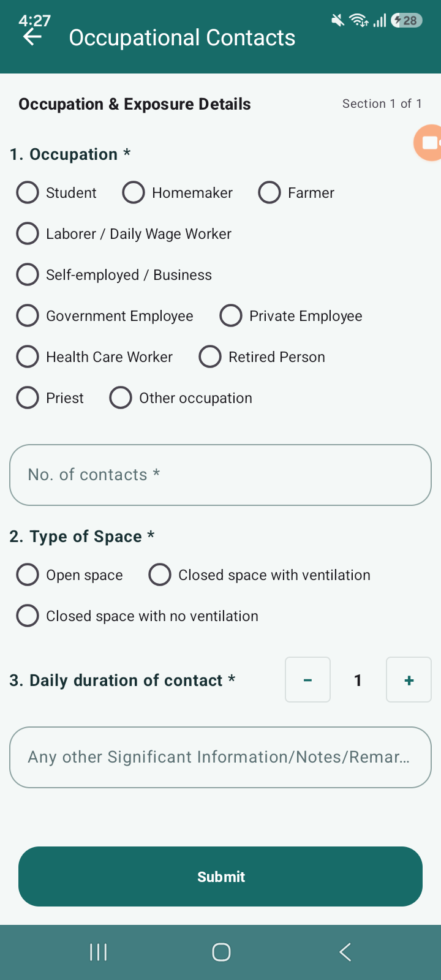The image size is (441, 980).
Task: Tap the battery indicator in status bar
Action: coord(407,20)
